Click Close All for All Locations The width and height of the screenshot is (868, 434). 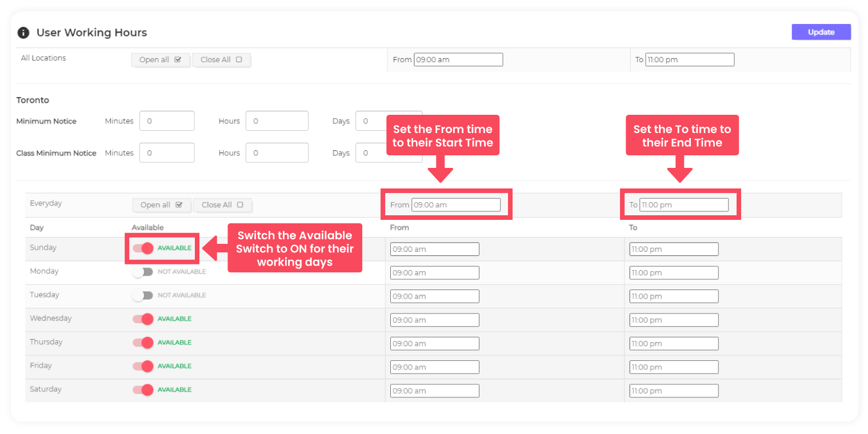tap(221, 60)
